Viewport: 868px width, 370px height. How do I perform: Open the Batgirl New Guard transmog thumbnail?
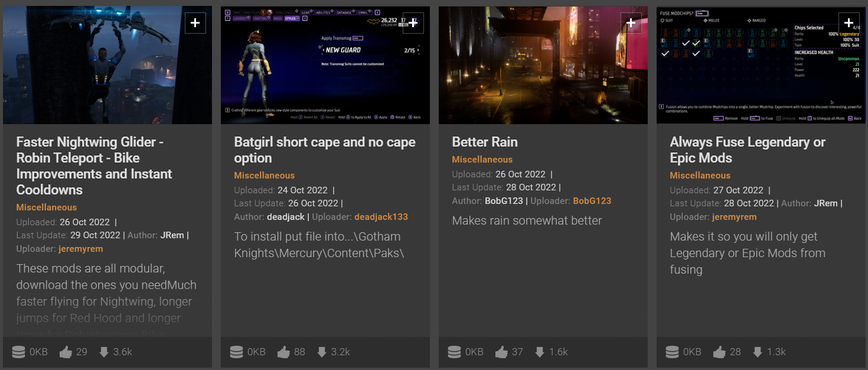coord(325,65)
